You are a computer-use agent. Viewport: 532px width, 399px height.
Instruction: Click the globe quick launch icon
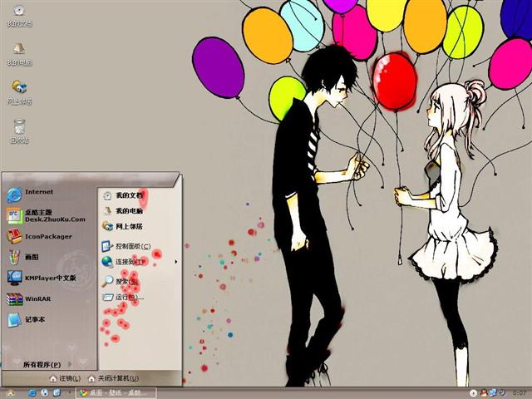coord(44,393)
